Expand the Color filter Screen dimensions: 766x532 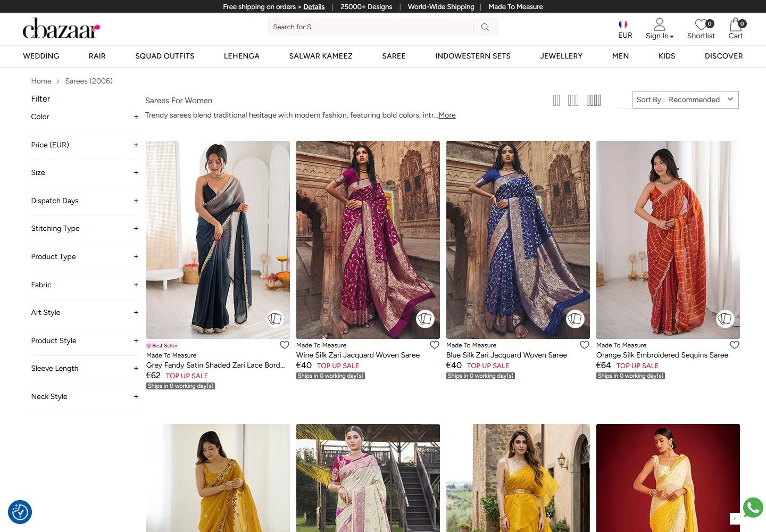click(136, 117)
